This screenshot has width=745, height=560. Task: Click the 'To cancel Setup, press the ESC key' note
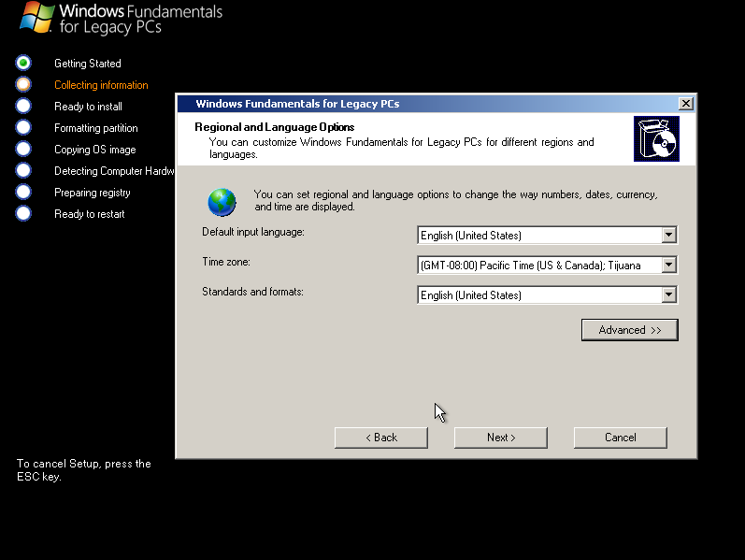(x=83, y=469)
